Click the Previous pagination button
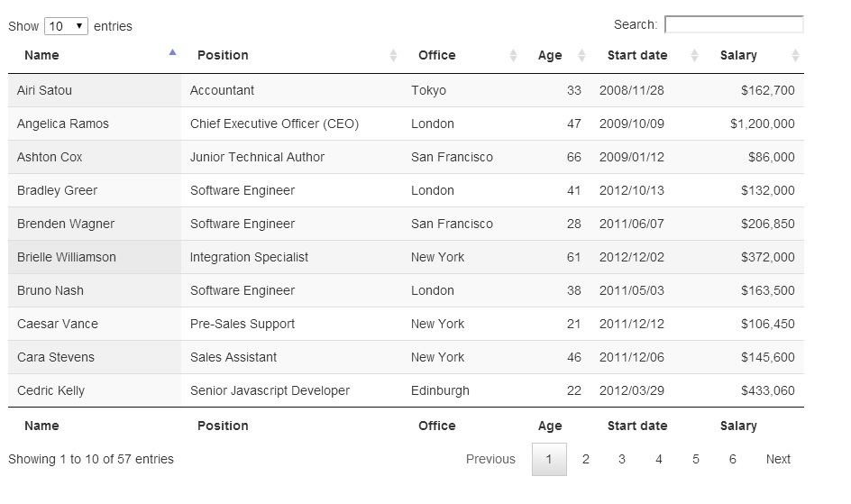Screen dimensions: 851x504 click(x=490, y=459)
